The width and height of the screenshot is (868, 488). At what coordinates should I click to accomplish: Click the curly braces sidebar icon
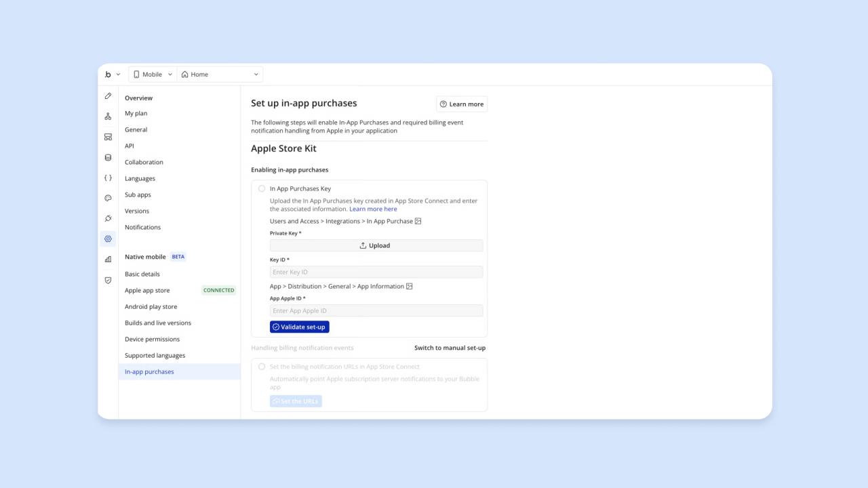tap(108, 178)
